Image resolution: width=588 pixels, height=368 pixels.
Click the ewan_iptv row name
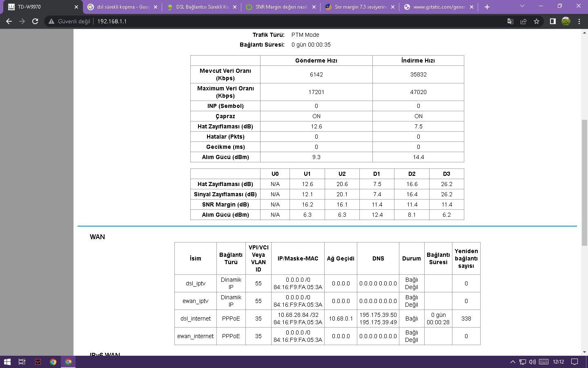point(196,301)
